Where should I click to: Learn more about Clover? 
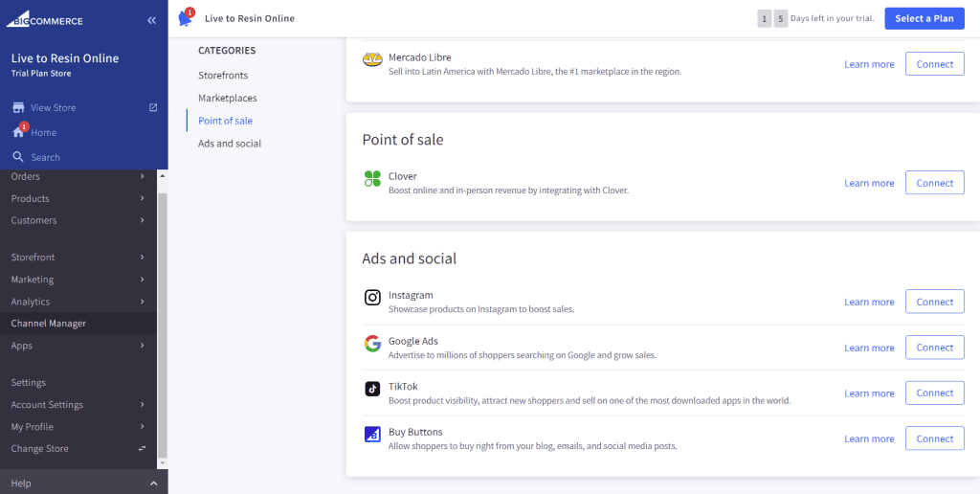point(869,183)
